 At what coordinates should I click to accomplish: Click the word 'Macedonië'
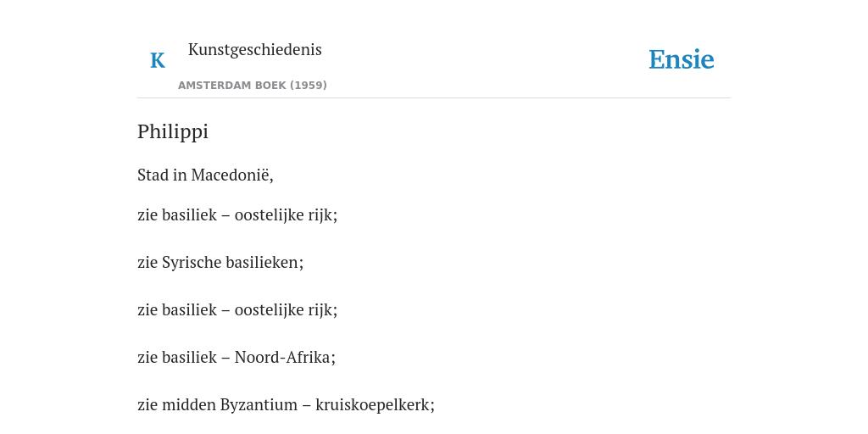(232, 175)
